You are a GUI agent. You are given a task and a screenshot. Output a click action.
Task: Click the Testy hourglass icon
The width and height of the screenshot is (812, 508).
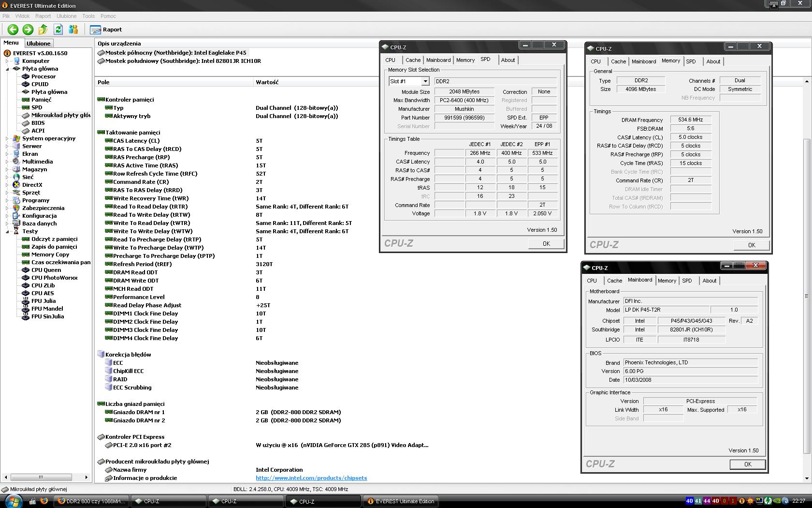(x=16, y=231)
